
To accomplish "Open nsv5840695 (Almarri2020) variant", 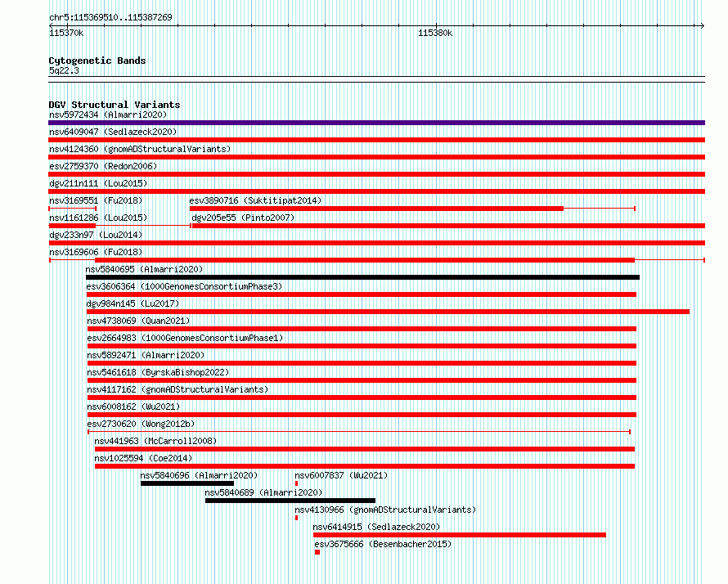I will click(144, 269).
